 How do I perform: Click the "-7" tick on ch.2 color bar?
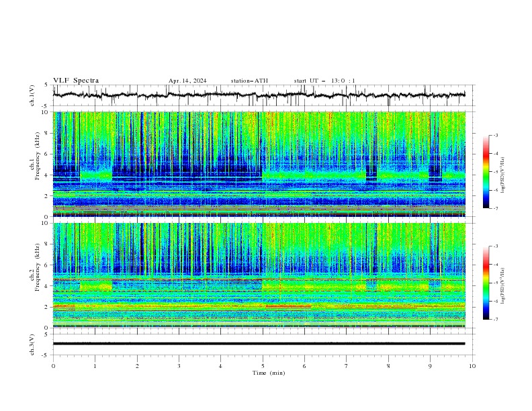point(495,320)
